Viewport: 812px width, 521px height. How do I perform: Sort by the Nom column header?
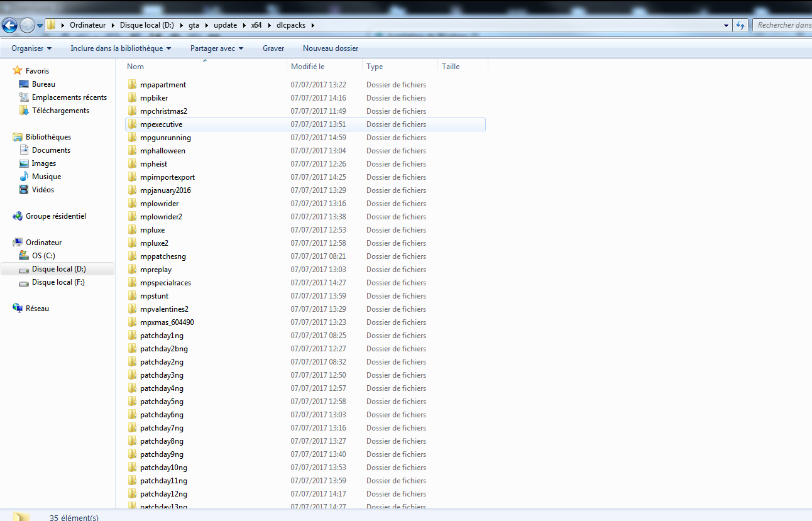(x=135, y=67)
